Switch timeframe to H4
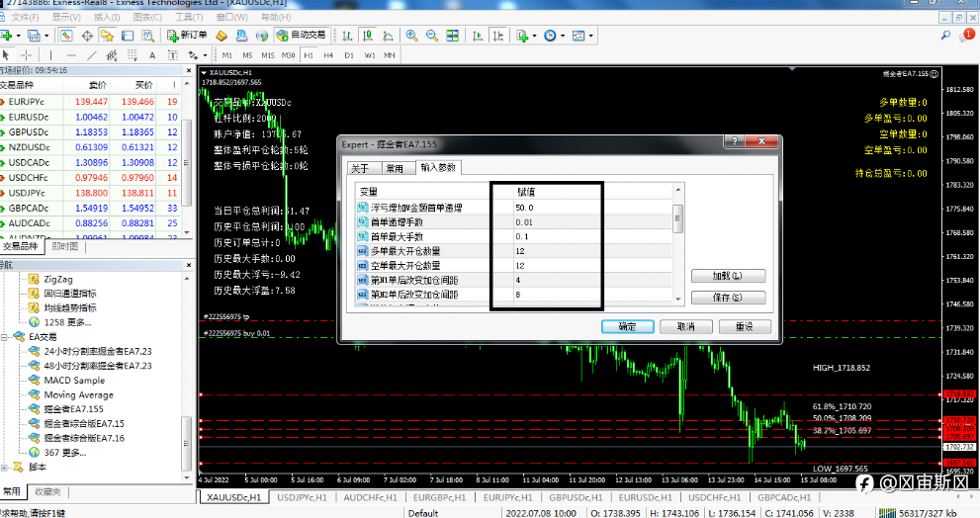Image resolution: width=980 pixels, height=518 pixels. pyautogui.click(x=328, y=55)
